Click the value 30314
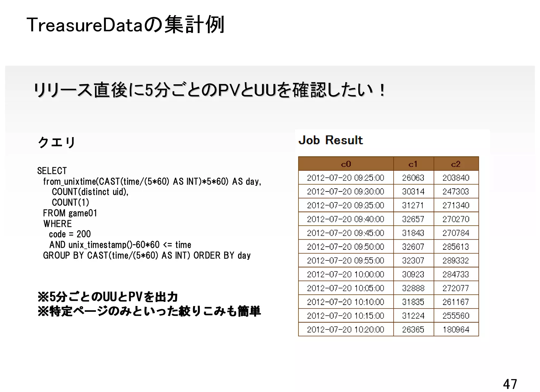Image resolution: width=540 pixels, height=392 pixels. [413, 191]
